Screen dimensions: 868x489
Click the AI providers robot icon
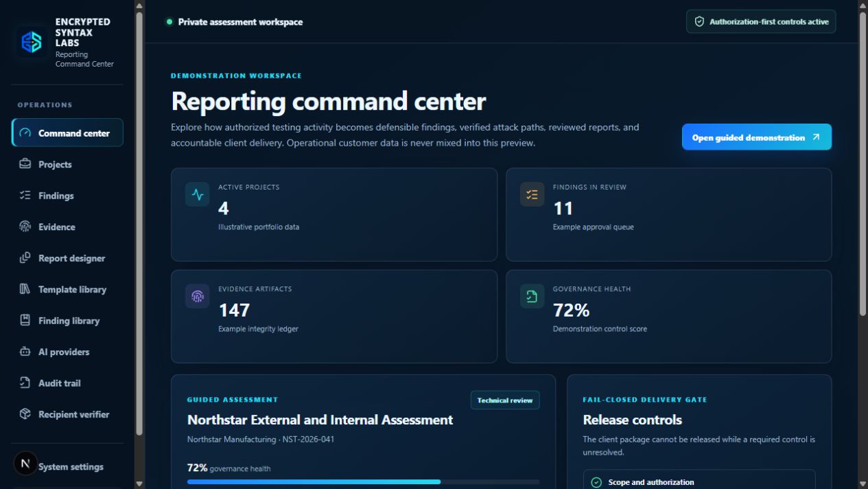click(x=25, y=352)
